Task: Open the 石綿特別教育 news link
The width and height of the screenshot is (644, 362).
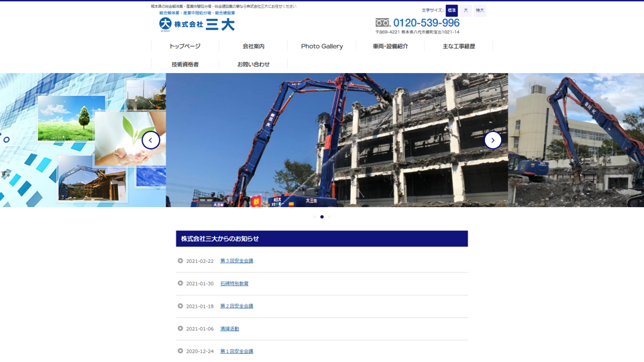Action: point(234,284)
